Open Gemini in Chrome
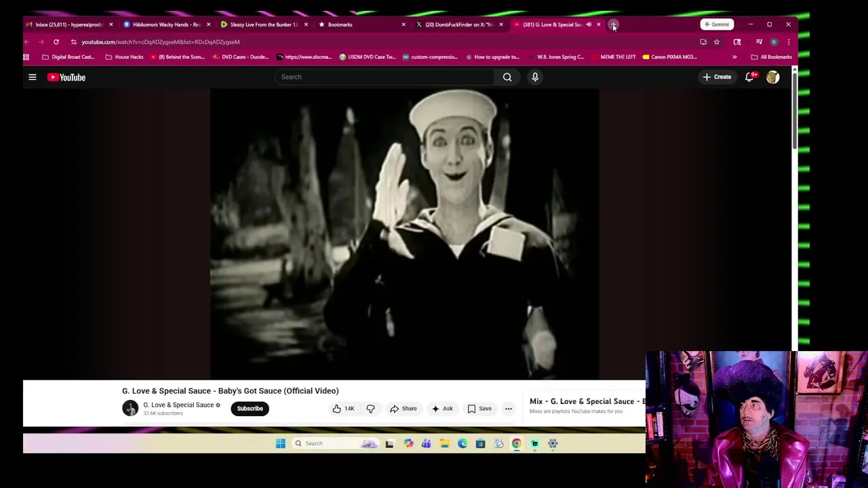 tap(716, 24)
